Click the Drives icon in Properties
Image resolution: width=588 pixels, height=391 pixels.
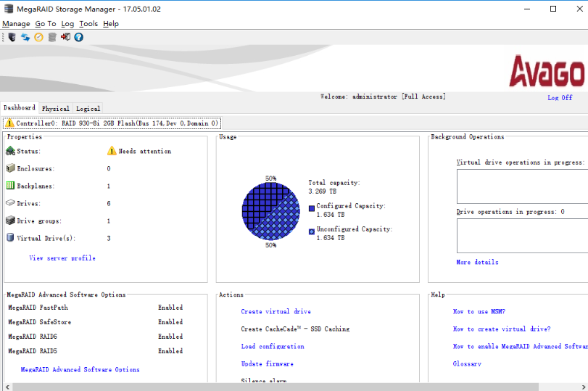tap(10, 203)
